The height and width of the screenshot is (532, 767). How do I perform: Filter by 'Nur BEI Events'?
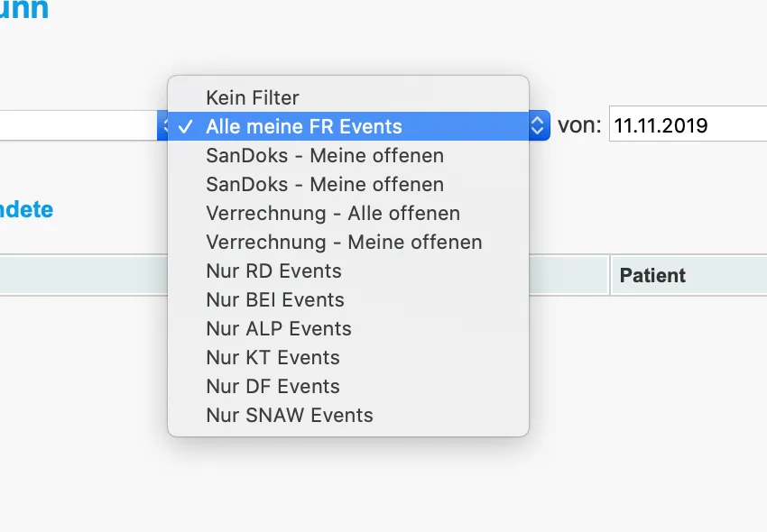pyautogui.click(x=274, y=299)
